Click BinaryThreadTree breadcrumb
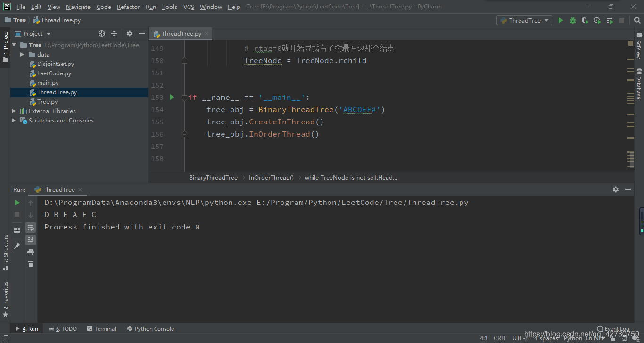644x343 pixels. [213, 178]
